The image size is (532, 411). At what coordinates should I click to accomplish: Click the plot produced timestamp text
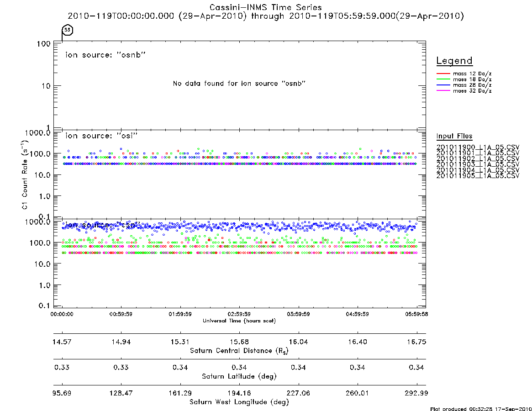pos(481,409)
